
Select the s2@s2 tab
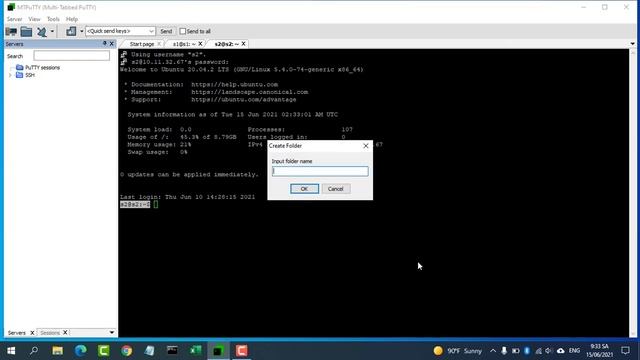click(x=227, y=44)
